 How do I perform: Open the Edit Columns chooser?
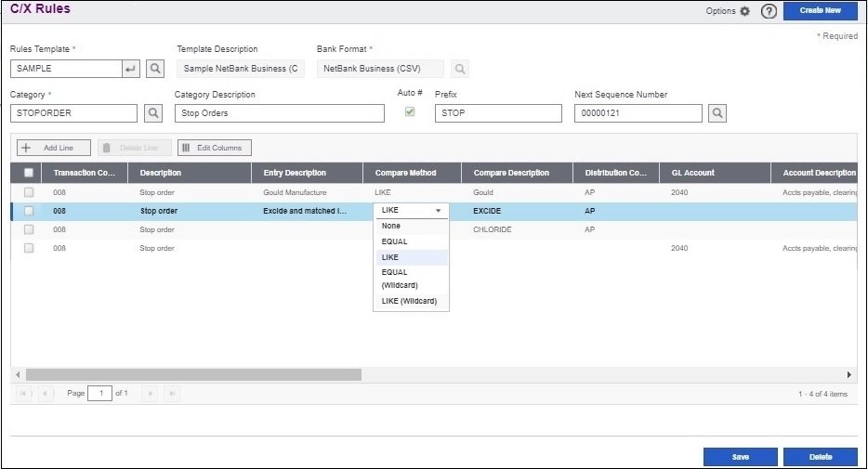(x=215, y=148)
